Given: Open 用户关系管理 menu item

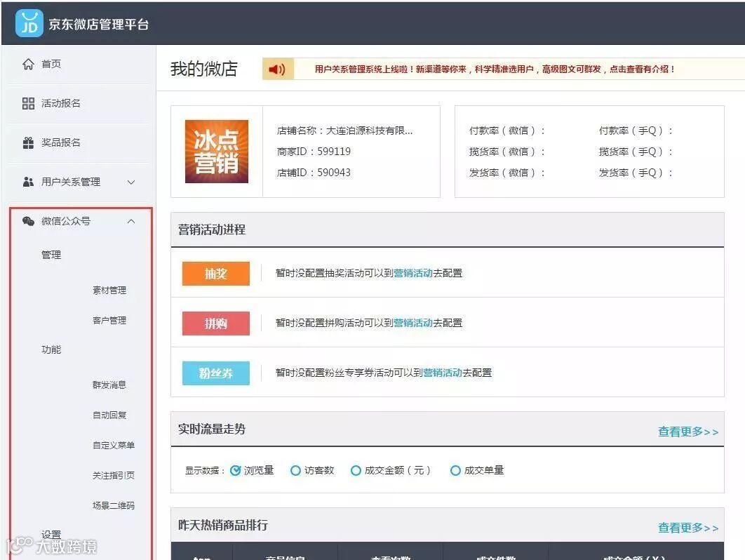Looking at the screenshot, I should (71, 182).
